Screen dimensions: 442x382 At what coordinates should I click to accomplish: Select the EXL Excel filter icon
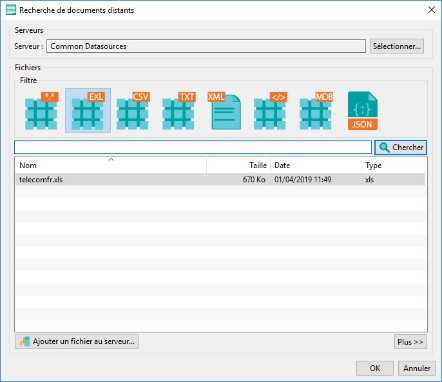coord(88,111)
